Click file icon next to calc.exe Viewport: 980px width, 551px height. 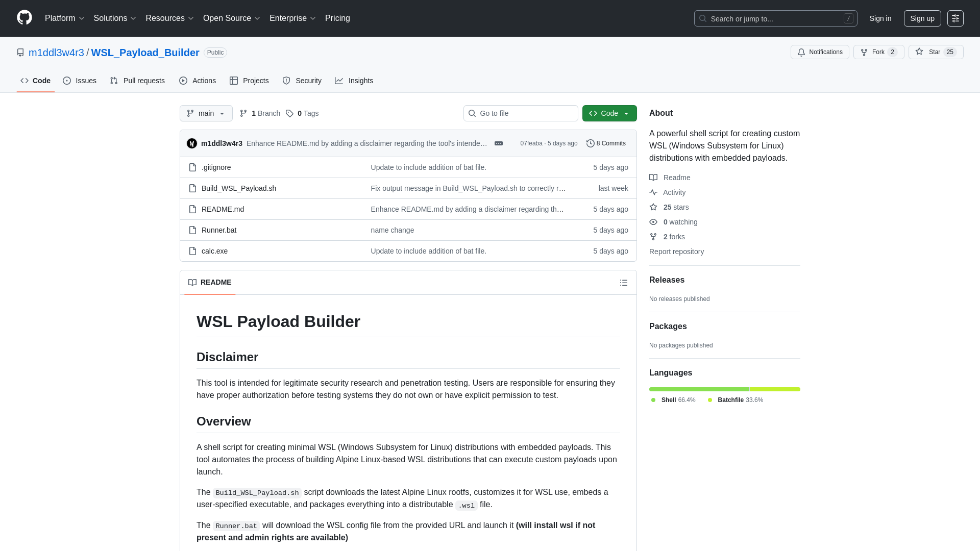[192, 251]
